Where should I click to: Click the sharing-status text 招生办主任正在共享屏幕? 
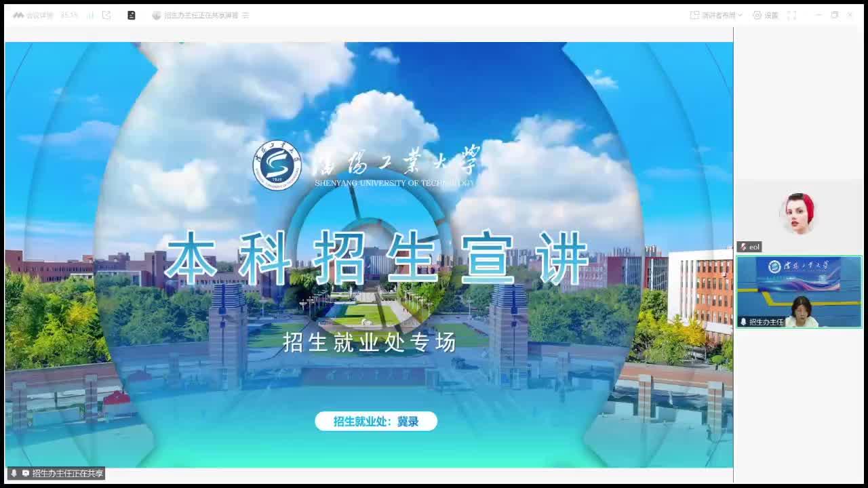[201, 15]
